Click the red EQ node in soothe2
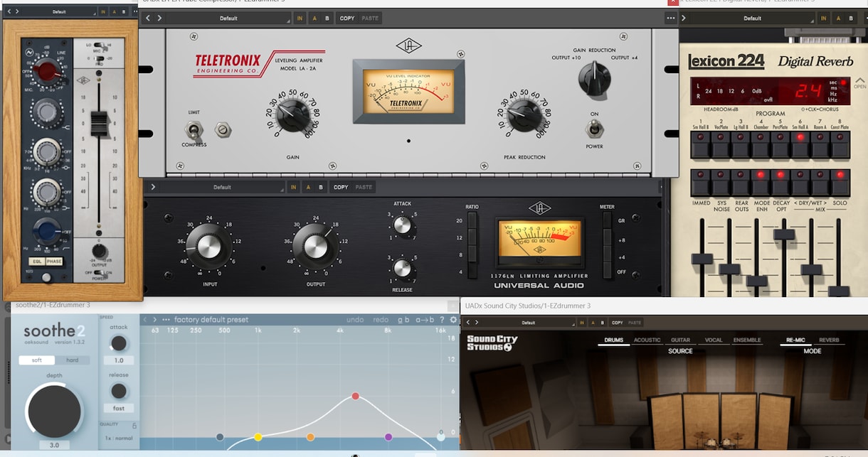The image size is (868, 457). coord(355,396)
